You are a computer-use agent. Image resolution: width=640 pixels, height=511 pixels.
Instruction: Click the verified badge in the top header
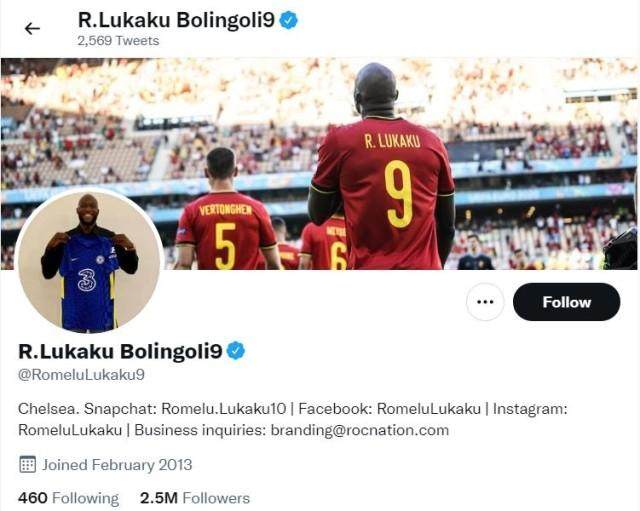[289, 19]
